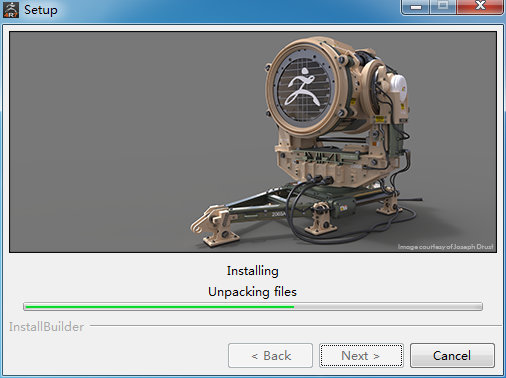Click the white cap on the machine's side

click(x=398, y=87)
